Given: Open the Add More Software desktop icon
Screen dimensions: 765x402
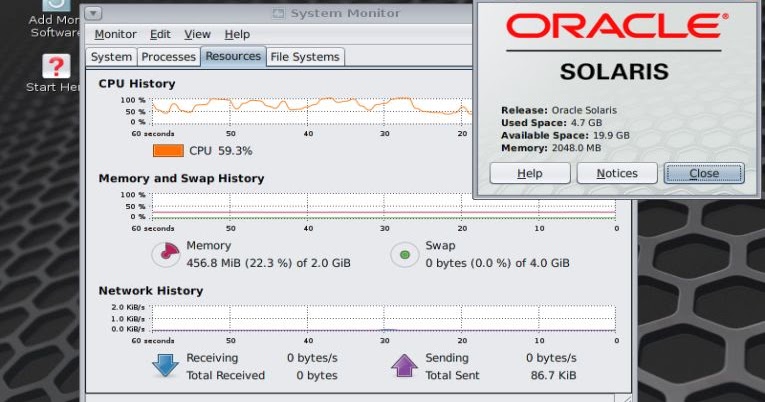Looking at the screenshot, I should (54, 20).
